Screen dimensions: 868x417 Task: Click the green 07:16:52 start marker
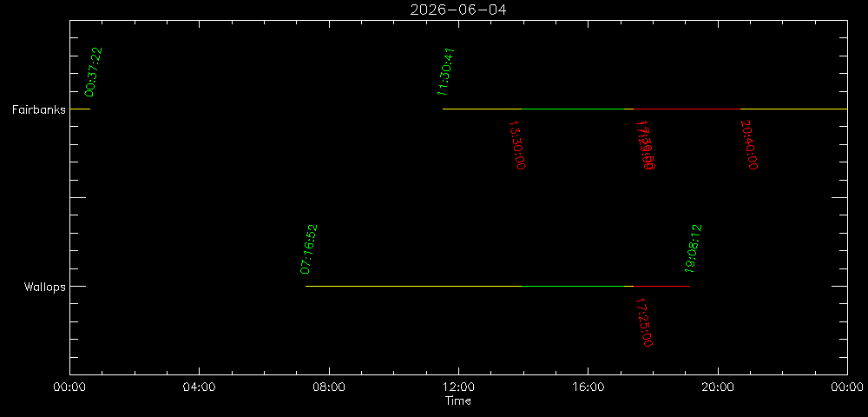coord(310,249)
